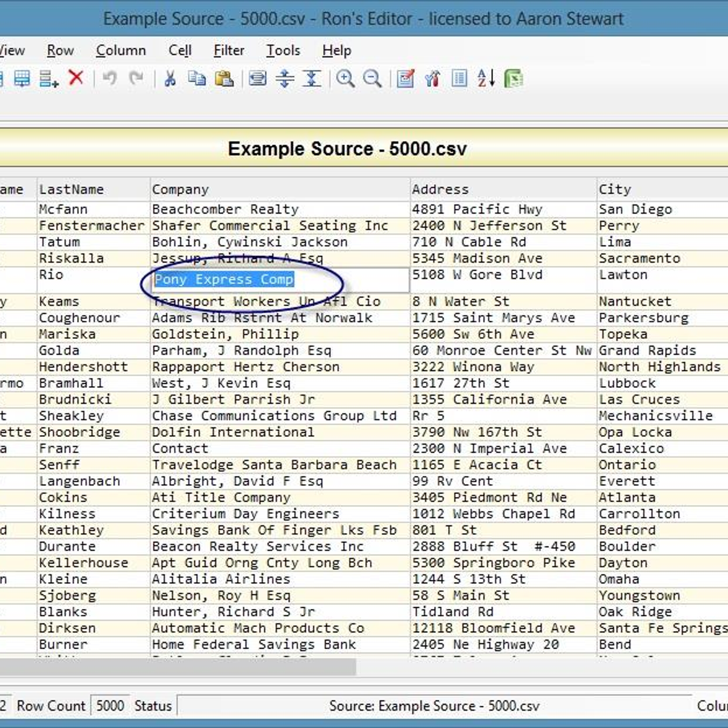Image resolution: width=728 pixels, height=728 pixels.
Task: Click the Zoom Out magnifier icon
Action: (x=372, y=79)
